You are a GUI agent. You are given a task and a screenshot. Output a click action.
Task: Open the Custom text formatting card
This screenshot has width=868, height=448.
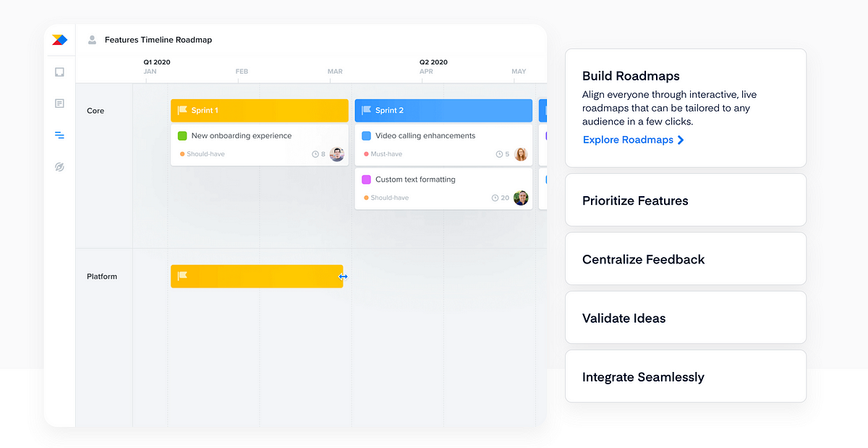pyautogui.click(x=443, y=188)
